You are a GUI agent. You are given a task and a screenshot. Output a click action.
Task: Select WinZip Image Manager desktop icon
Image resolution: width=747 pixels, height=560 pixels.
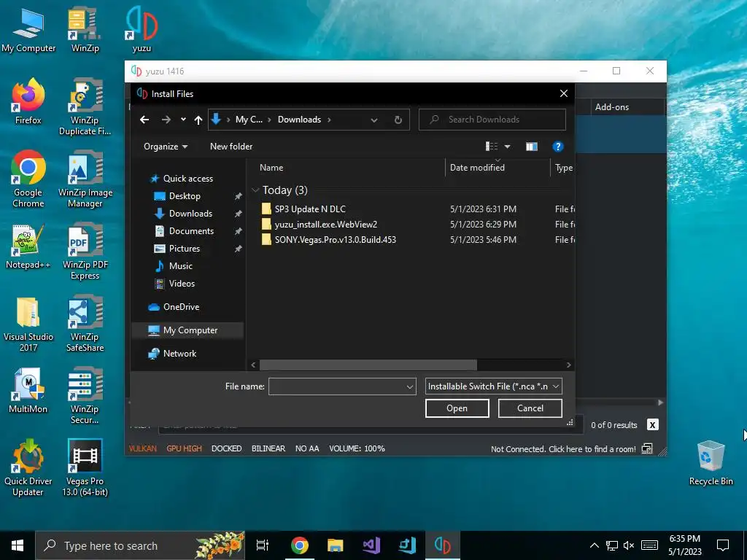(85, 179)
